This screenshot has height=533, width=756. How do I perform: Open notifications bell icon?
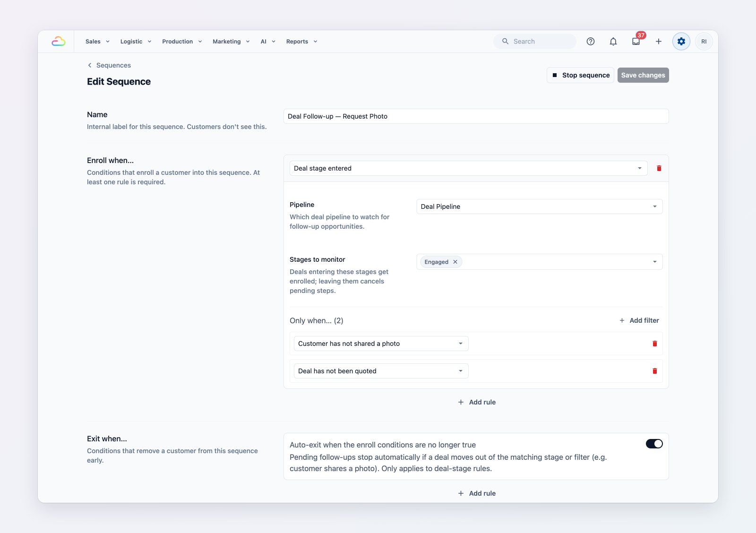tap(613, 42)
